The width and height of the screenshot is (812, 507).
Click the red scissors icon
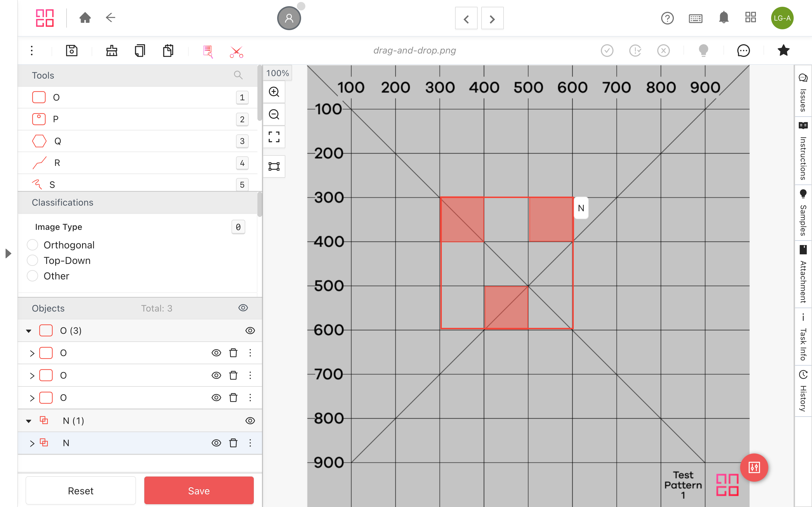tap(236, 52)
